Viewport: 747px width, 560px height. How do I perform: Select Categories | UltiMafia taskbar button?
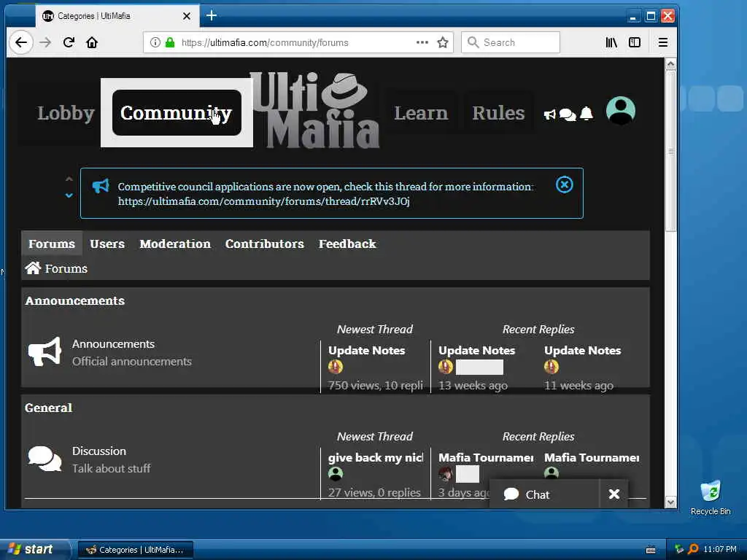[135, 550]
